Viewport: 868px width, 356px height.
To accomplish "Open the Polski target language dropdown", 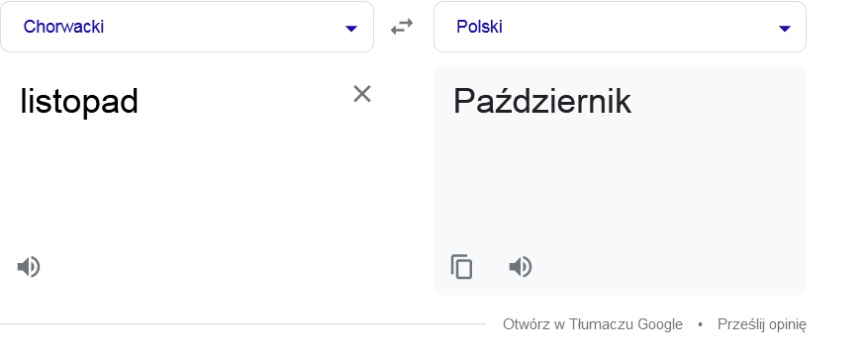I will pyautogui.click(x=620, y=27).
